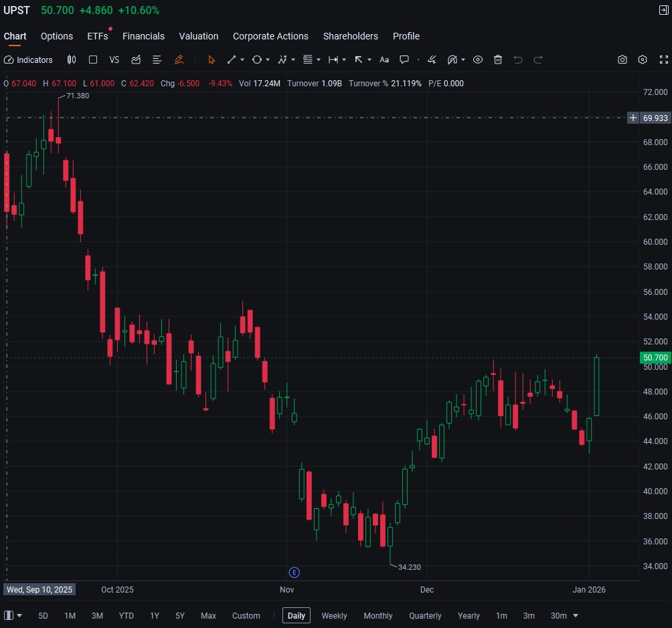Open chart settings hexagon icon
Screen dimensions: 672x628
coord(643,60)
